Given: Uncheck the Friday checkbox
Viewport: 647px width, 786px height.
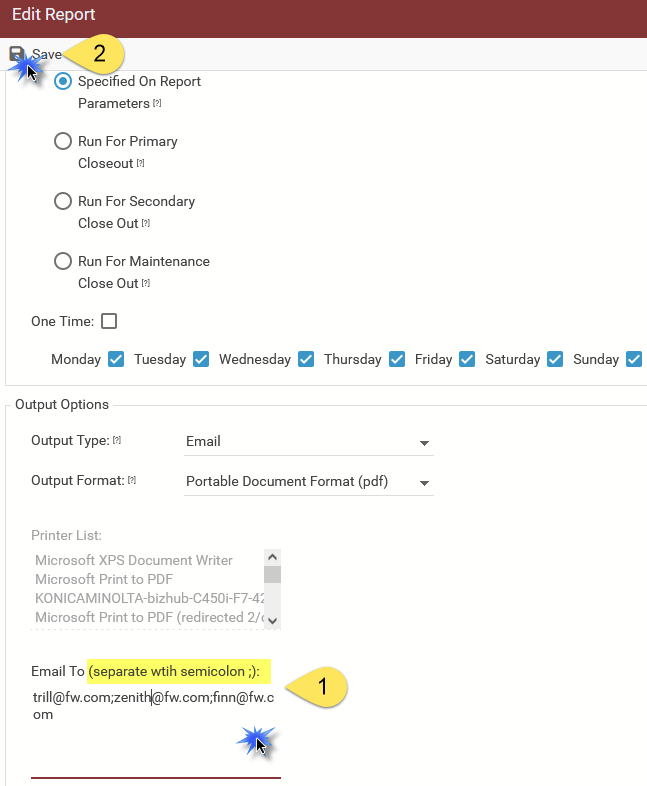Looking at the screenshot, I should click(x=467, y=359).
